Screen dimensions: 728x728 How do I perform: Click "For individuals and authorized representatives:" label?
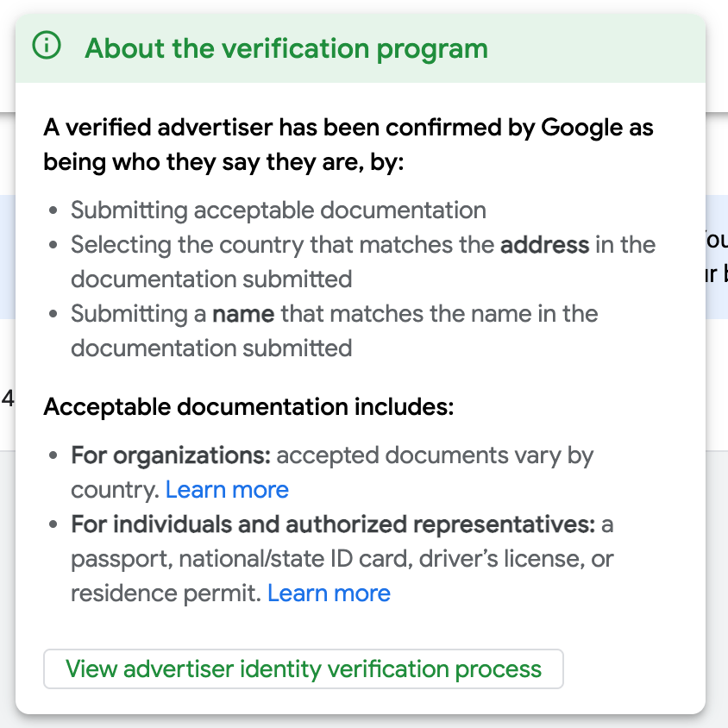(x=333, y=524)
